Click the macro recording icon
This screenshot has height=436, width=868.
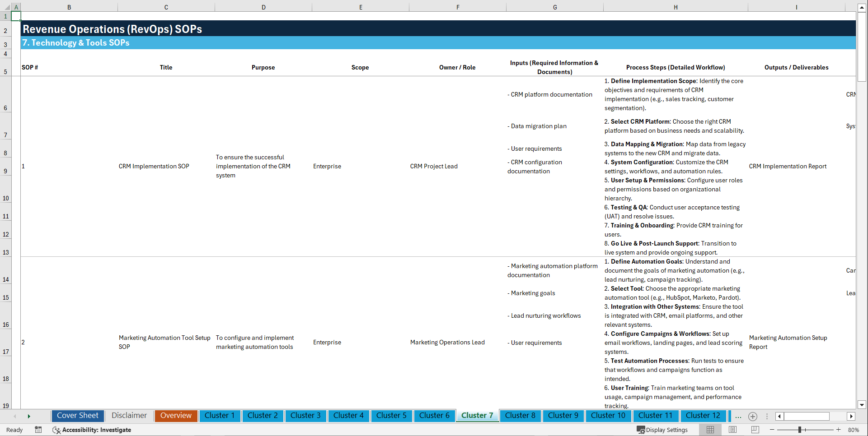tap(38, 430)
